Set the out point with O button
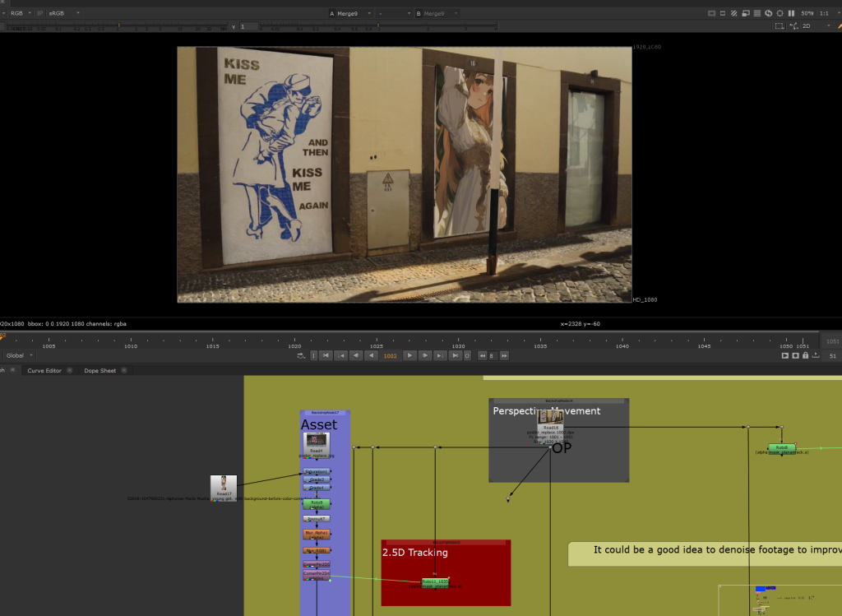 coord(467,355)
